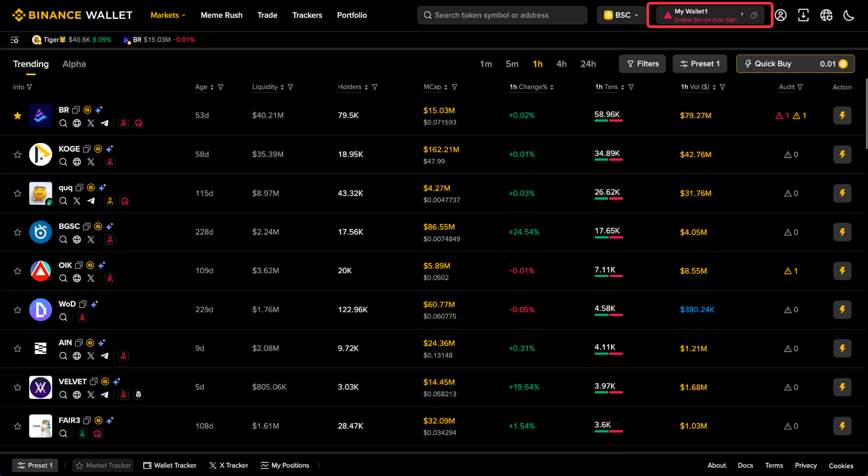868x476 pixels.
Task: Click the copy wallet icon beside My Wallet1
Action: pos(754,15)
